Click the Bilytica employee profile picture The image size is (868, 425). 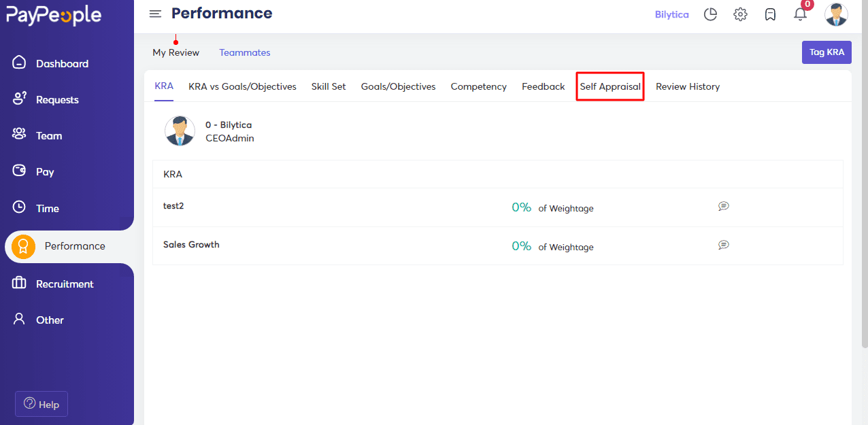pos(180,131)
